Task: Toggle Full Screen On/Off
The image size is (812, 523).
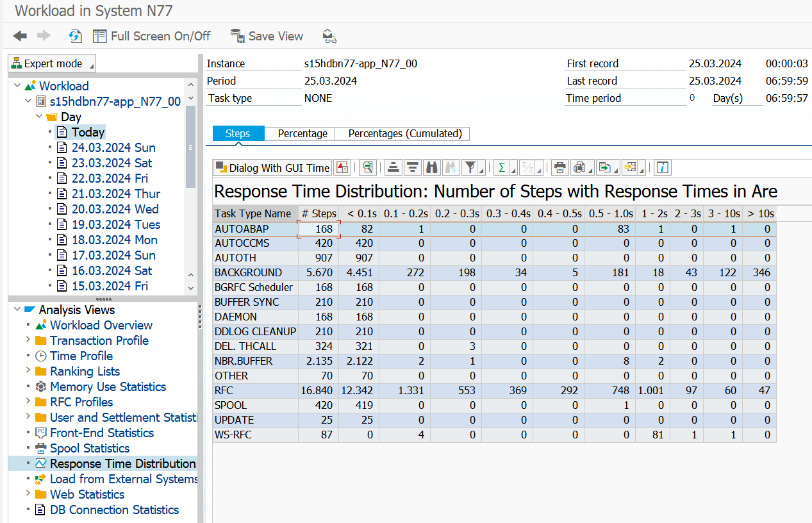Action: click(x=152, y=36)
